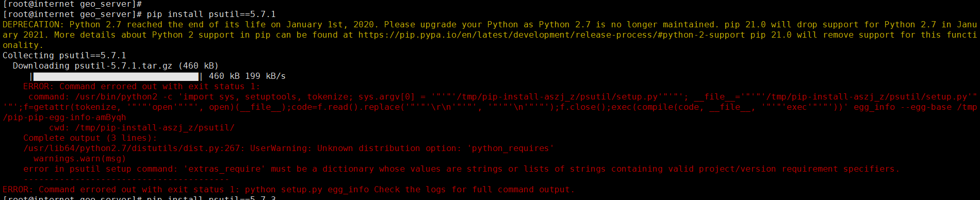Click the '/pip-pip-egg-info-amByqh' path line
Viewport: 980px width, 200px height.
[x=64, y=117]
